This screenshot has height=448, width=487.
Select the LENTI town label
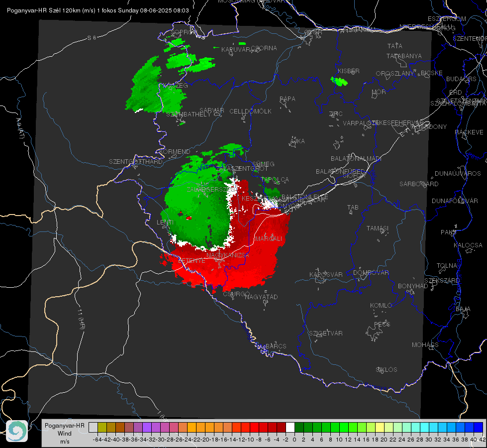[x=165, y=223]
